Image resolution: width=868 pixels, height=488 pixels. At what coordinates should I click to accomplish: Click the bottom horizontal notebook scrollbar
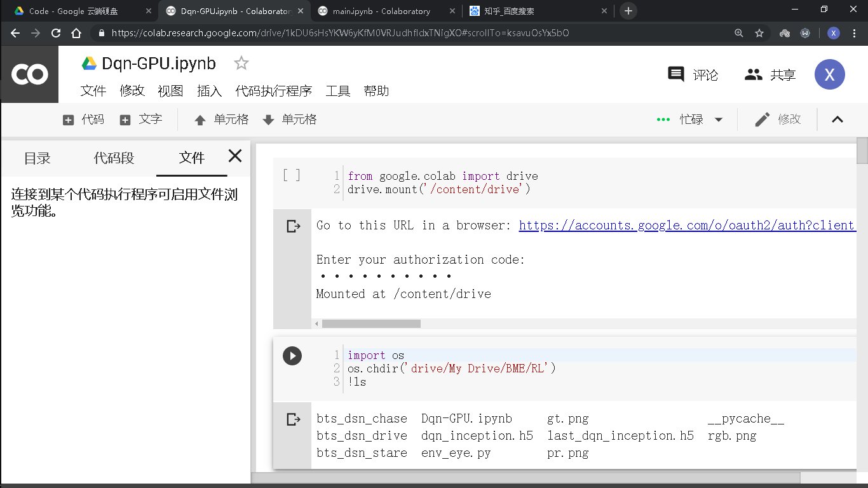tap(526, 477)
